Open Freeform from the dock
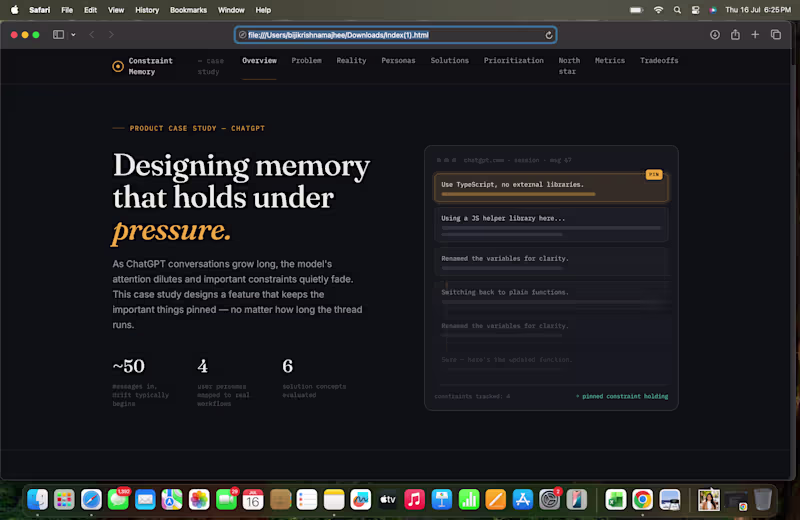The width and height of the screenshot is (800, 520). click(x=361, y=500)
